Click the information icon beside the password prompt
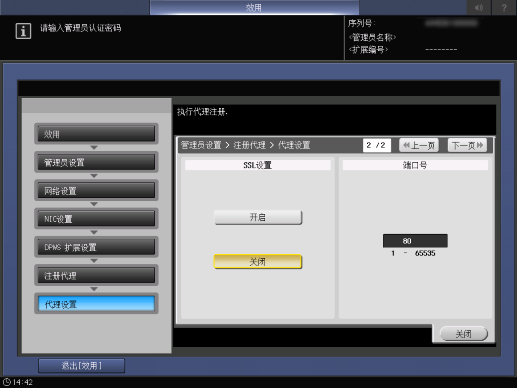Screen dimensions: 517x388 pos(23,31)
